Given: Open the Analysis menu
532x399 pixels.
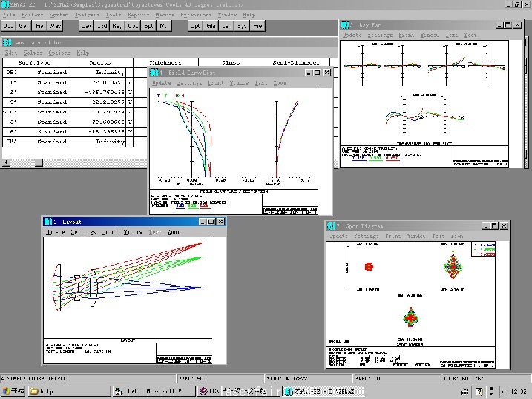Looking at the screenshot, I should pos(88,15).
